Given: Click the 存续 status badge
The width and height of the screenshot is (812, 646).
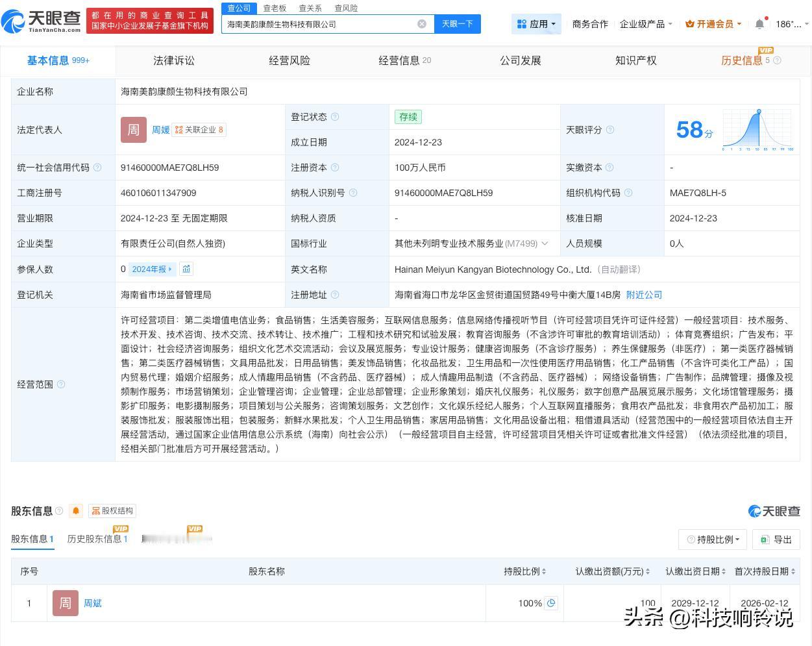Looking at the screenshot, I should [408, 117].
